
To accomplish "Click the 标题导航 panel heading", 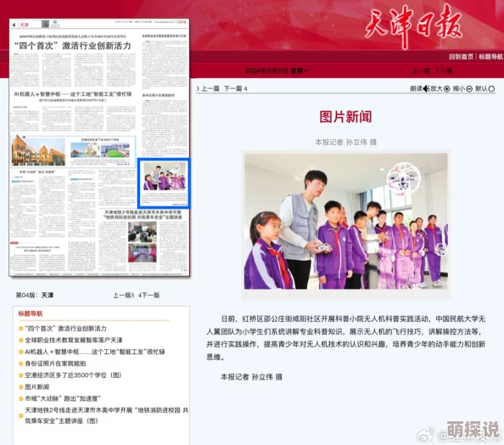I will point(31,313).
